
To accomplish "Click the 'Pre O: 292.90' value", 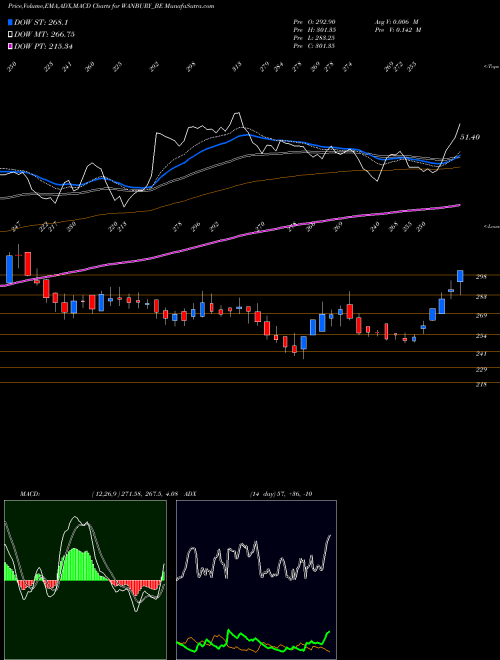I will pyautogui.click(x=314, y=21).
